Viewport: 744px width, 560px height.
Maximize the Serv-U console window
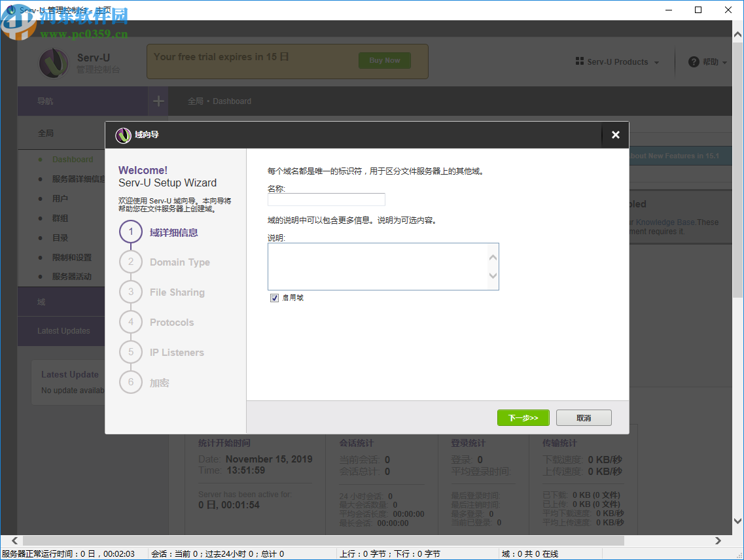point(698,10)
